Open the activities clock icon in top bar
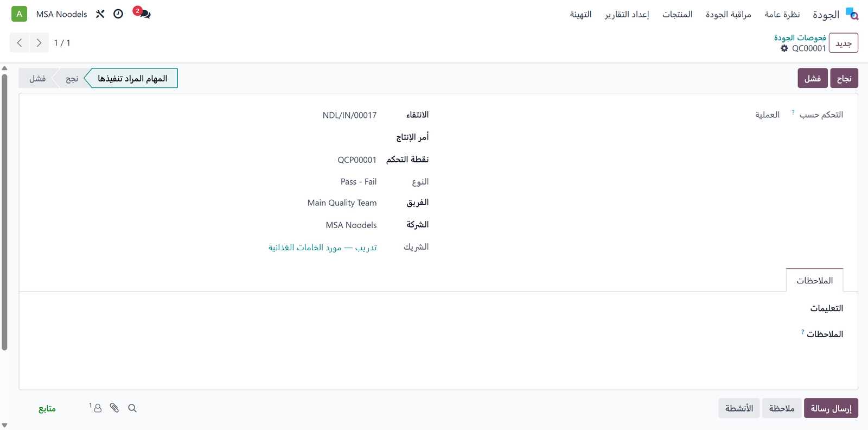868x430 pixels. click(x=118, y=14)
